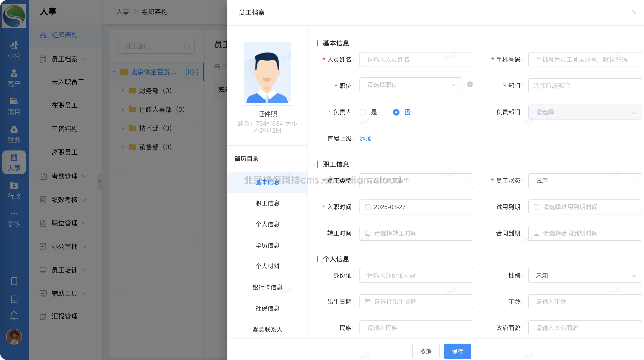Image resolution: width=644 pixels, height=360 pixels.
Task: Click the plus icon next to 职位
Action: click(470, 85)
